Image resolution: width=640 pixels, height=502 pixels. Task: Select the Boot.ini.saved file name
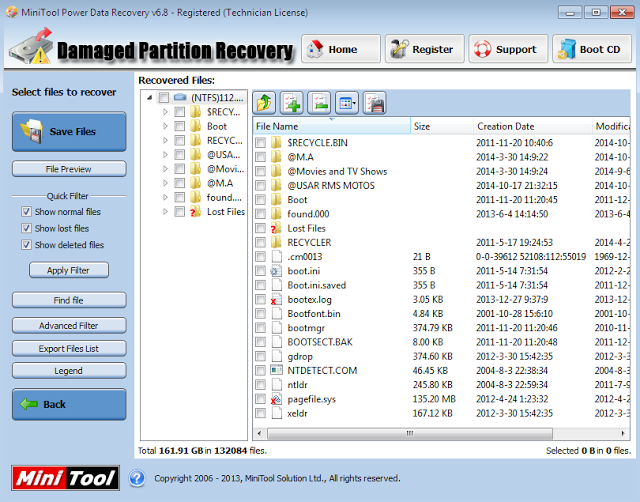pos(316,285)
